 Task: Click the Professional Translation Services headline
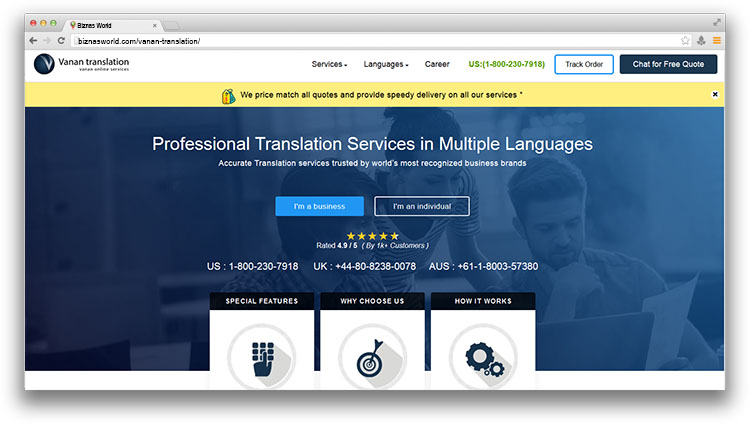tap(372, 144)
